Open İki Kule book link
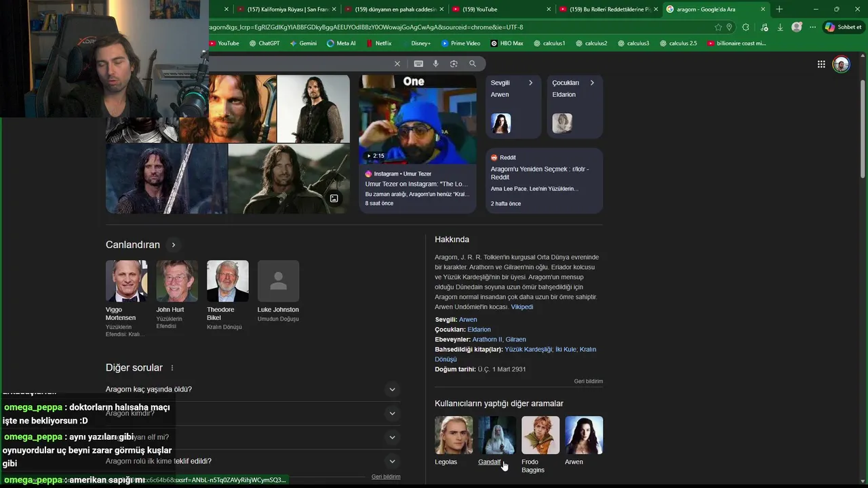Image resolution: width=868 pixels, height=488 pixels. tap(566, 350)
